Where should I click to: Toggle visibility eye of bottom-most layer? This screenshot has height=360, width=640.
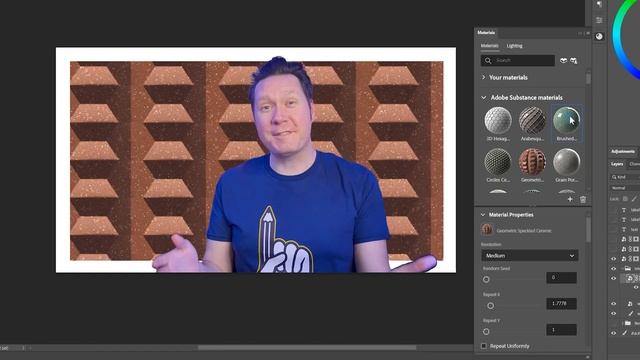[x=613, y=333]
